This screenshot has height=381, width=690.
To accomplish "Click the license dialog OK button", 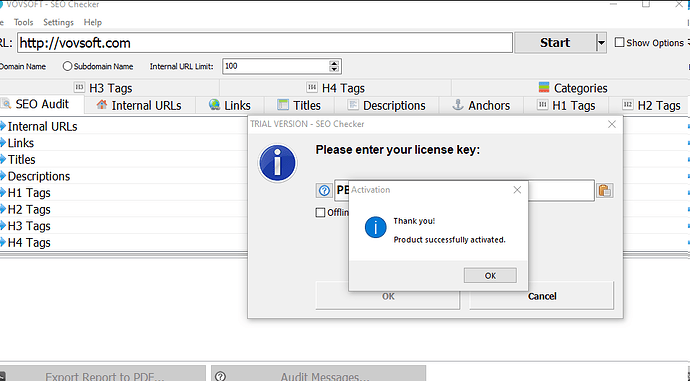I will 388,297.
